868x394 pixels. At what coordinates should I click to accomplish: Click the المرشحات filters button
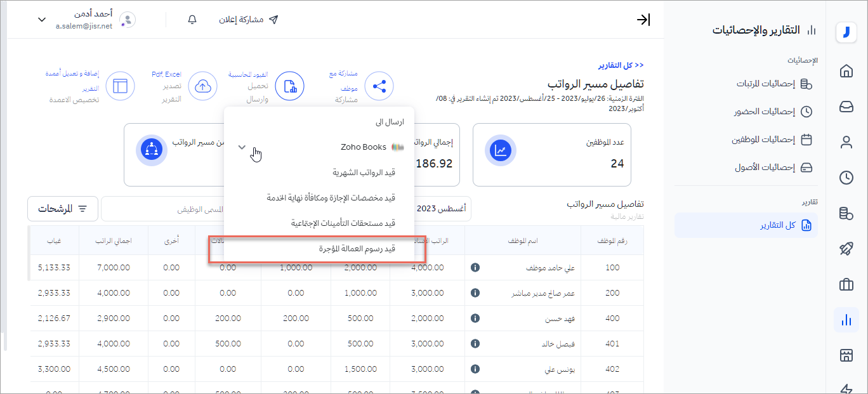[62, 209]
